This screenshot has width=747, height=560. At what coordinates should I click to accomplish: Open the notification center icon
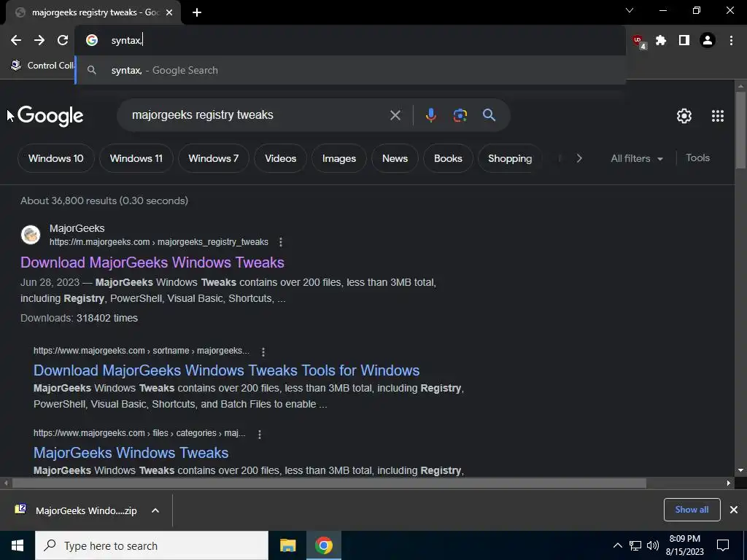coord(723,545)
